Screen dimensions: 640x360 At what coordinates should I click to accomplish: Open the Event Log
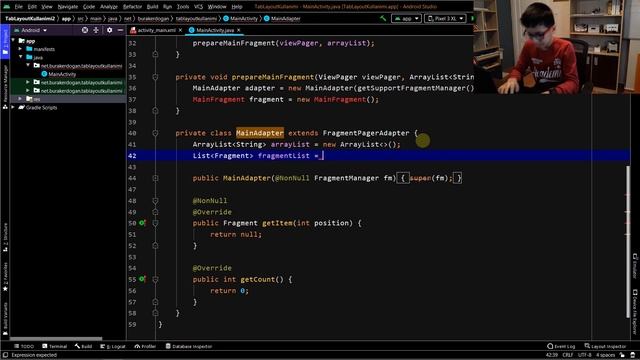561,346
